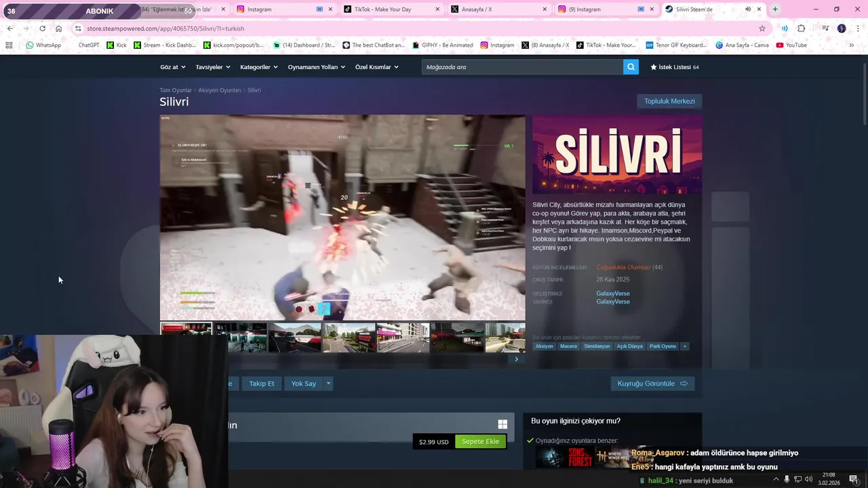This screenshot has height=488, width=868.
Task: Select the Aksiyon tag
Action: [x=544, y=346]
